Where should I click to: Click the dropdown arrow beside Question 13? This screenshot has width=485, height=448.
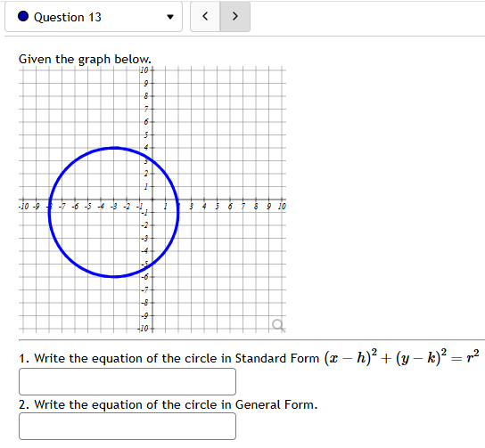tap(170, 17)
